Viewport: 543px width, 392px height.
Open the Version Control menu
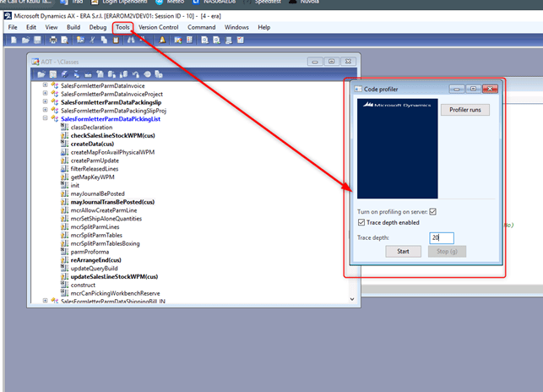click(158, 27)
